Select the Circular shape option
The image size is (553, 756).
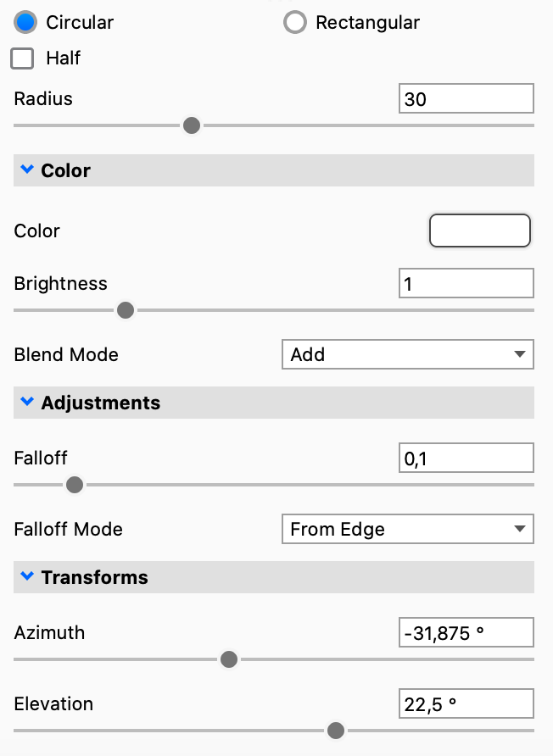coord(27,22)
